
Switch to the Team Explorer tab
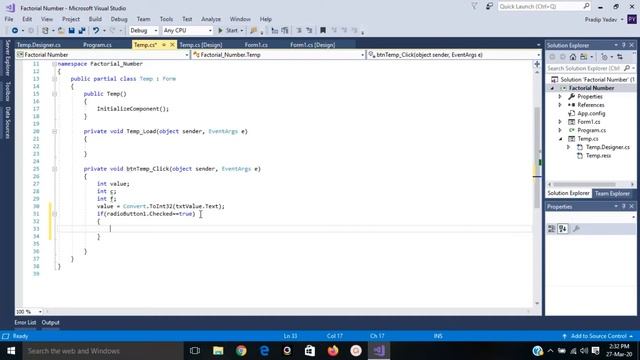click(612, 193)
